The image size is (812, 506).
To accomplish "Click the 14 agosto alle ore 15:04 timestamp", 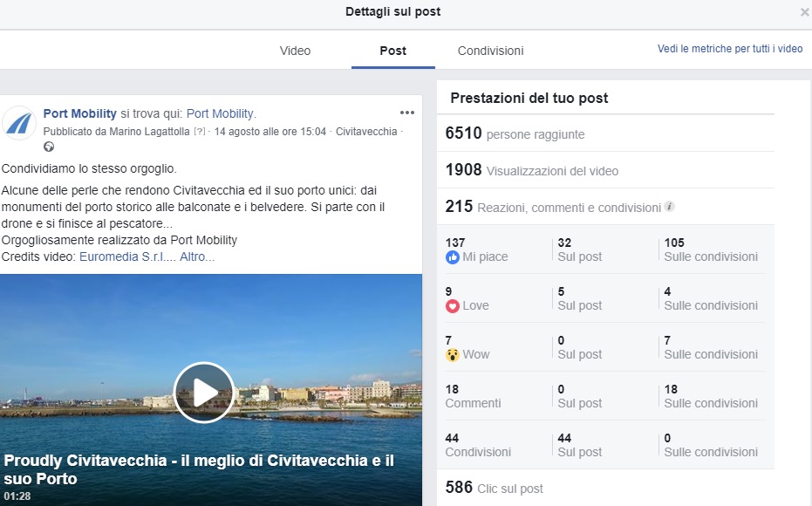I will (270, 132).
